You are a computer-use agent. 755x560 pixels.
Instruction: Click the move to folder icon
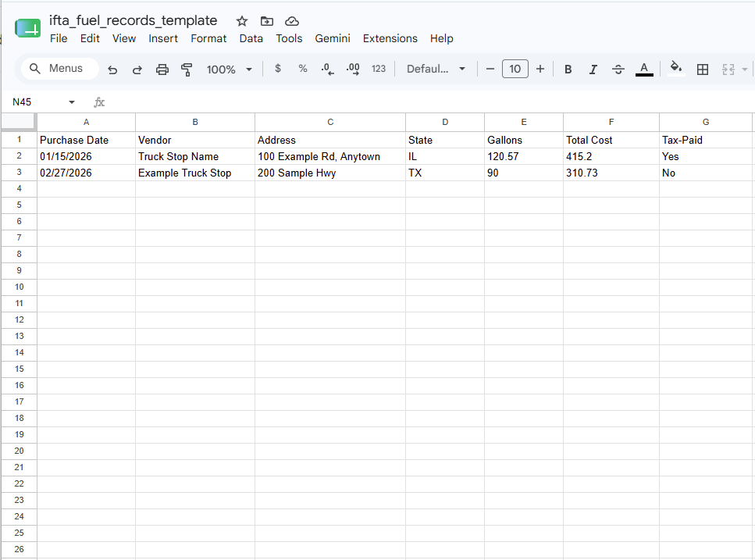(x=267, y=21)
